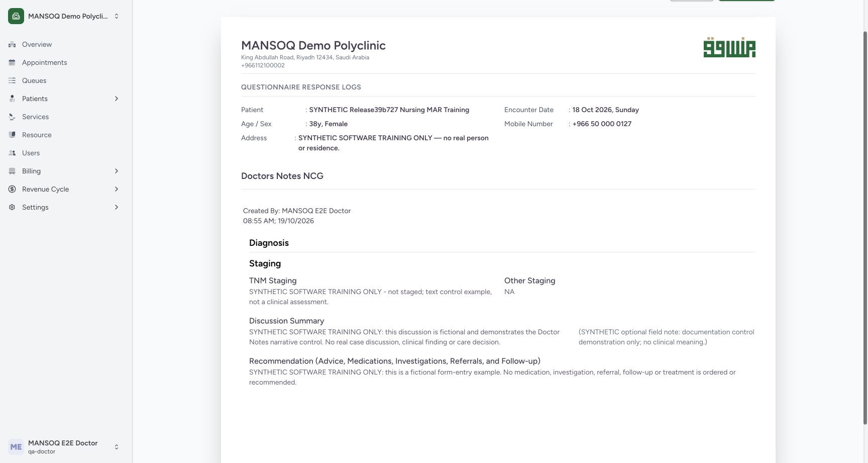Click the encounter date 18 Oct 2026, Sunday

(x=606, y=110)
